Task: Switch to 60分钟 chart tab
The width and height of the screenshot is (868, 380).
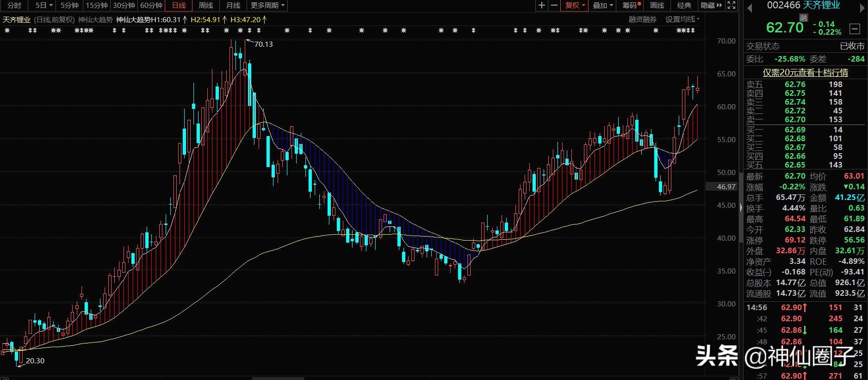Action: [151, 6]
